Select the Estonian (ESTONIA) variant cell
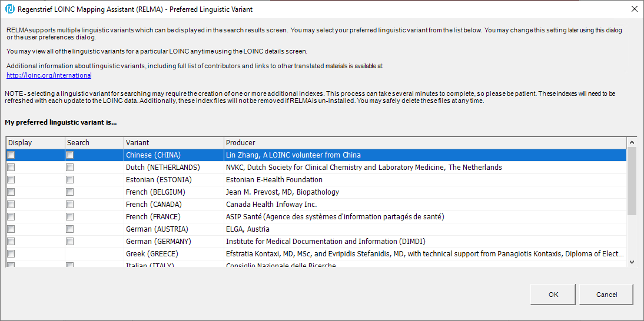The width and height of the screenshot is (644, 321). point(174,179)
